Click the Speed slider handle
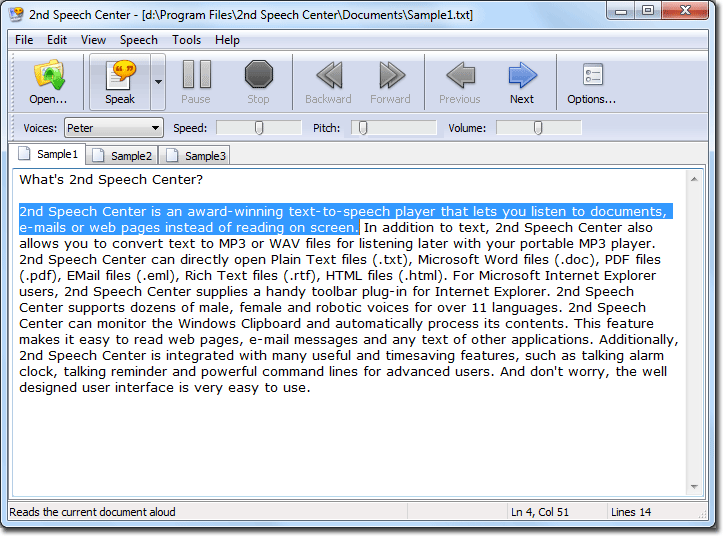 point(259,128)
